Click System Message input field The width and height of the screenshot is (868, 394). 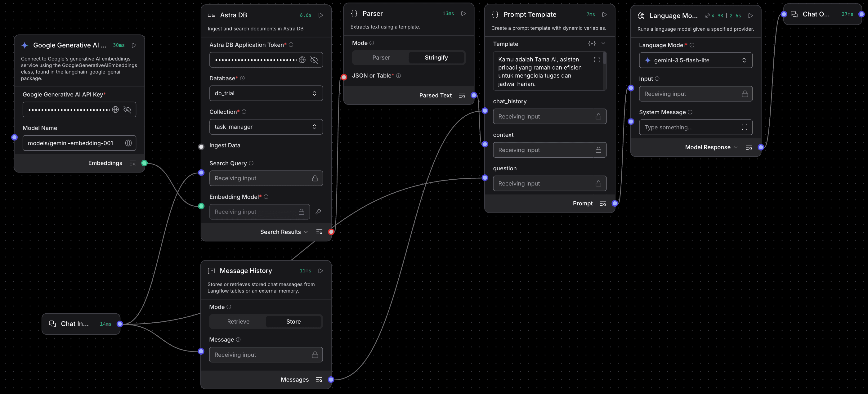696,128
